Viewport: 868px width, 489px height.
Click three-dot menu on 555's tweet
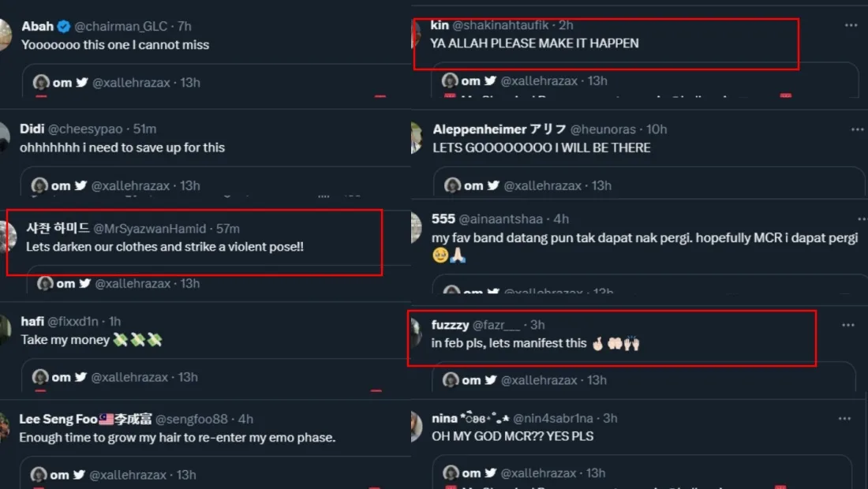click(857, 219)
